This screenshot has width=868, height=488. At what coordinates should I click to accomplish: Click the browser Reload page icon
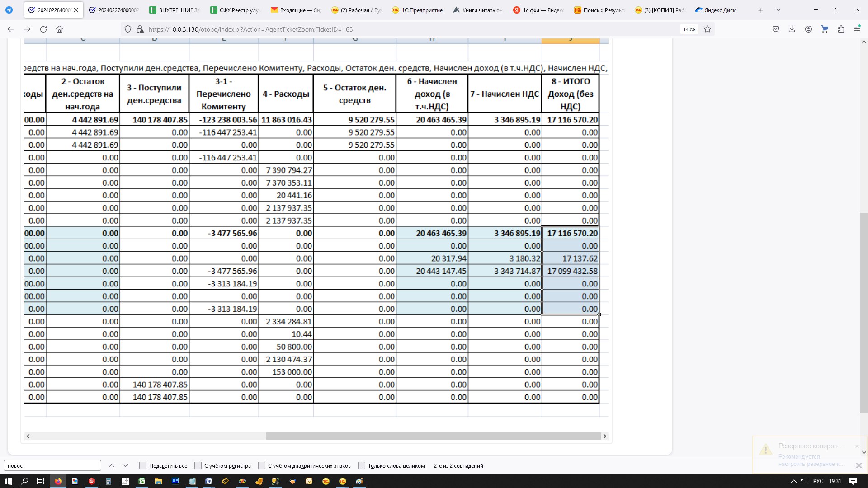coord(43,29)
